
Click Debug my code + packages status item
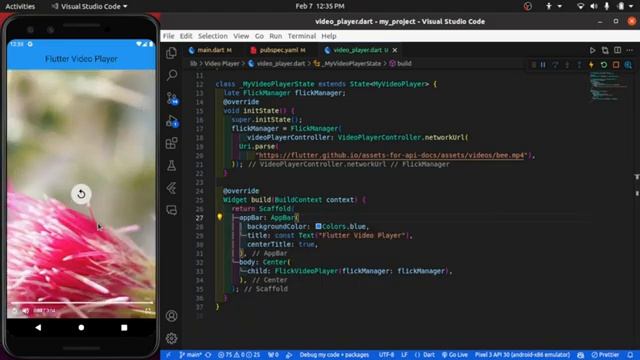pos(334,355)
